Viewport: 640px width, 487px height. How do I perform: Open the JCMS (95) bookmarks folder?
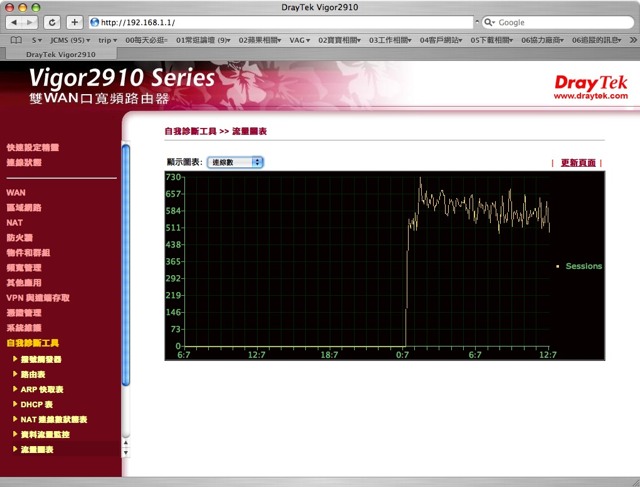point(70,40)
